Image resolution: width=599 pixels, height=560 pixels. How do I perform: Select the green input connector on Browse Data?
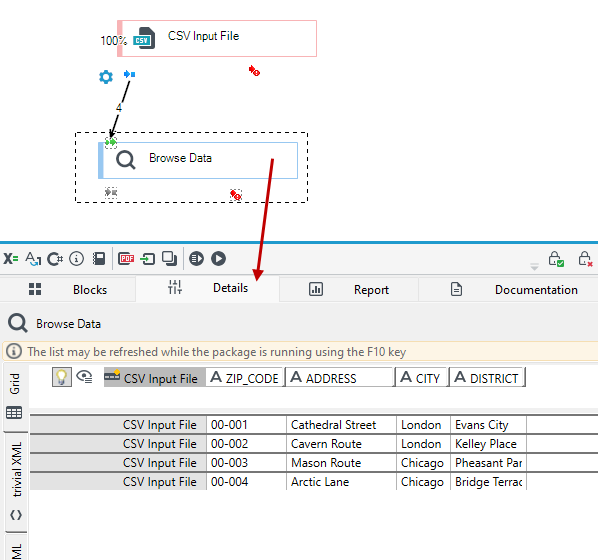(111, 142)
